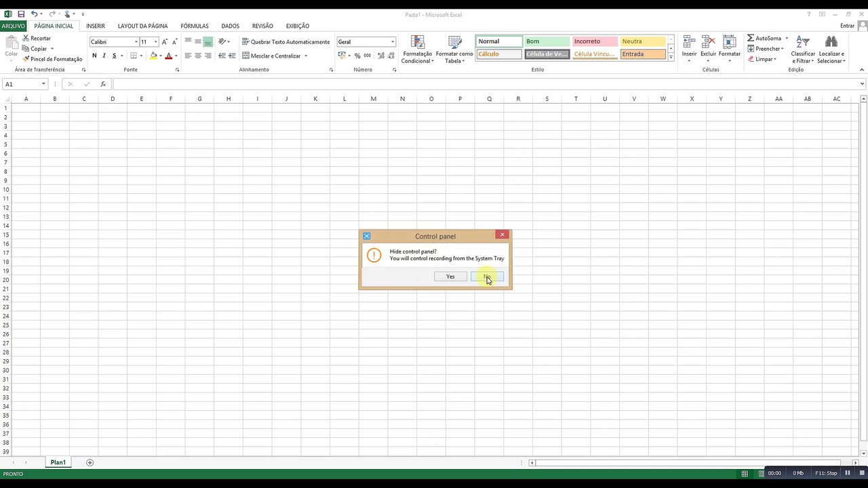The width and height of the screenshot is (868, 488).
Task: Toggle bottom vertical alignment
Action: (208, 42)
